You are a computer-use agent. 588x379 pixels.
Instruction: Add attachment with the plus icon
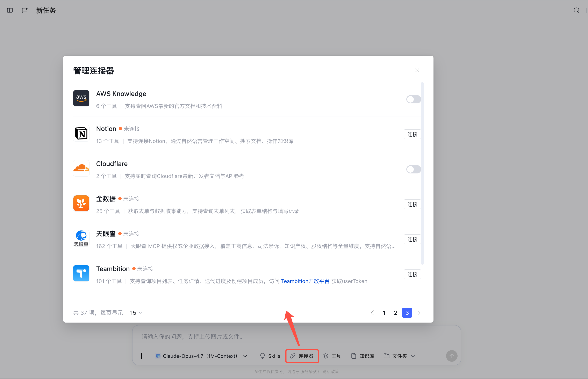coord(142,356)
